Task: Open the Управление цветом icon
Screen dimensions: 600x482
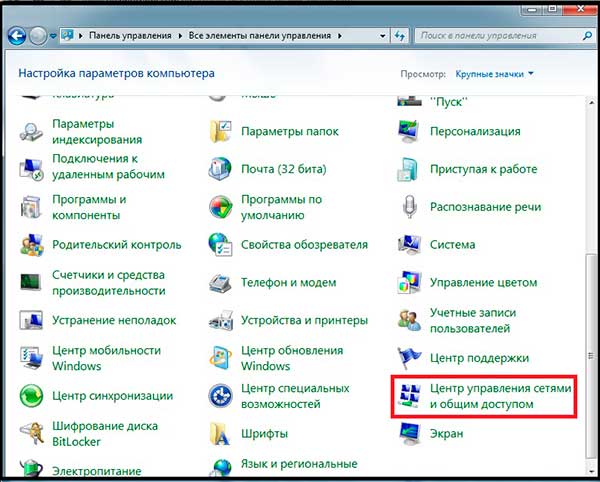Action: pyautogui.click(x=409, y=283)
